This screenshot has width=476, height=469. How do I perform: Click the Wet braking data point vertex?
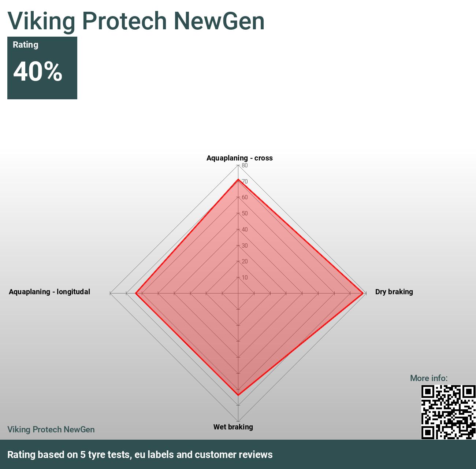(238, 395)
